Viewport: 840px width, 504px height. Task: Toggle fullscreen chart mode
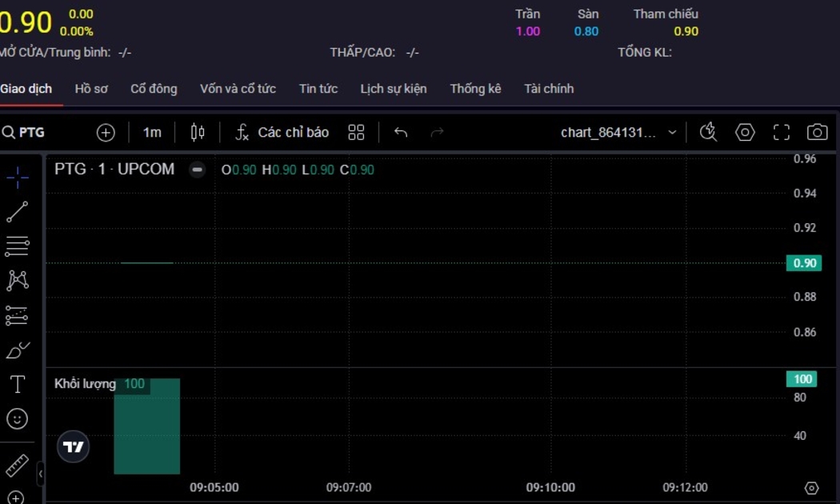781,132
